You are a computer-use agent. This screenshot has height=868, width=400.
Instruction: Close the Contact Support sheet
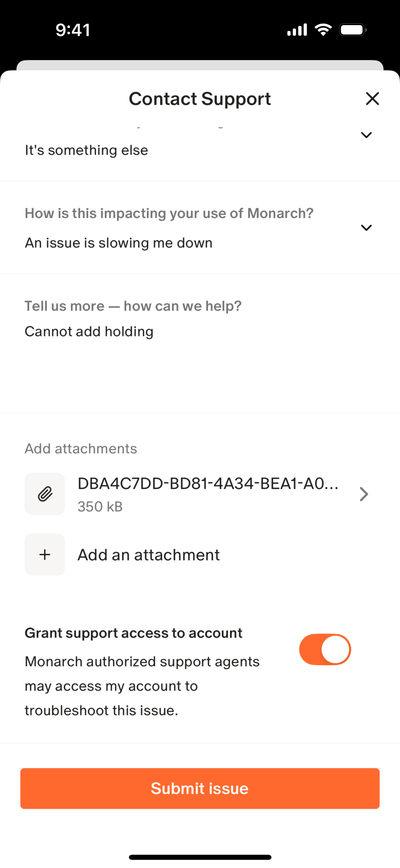click(x=372, y=99)
